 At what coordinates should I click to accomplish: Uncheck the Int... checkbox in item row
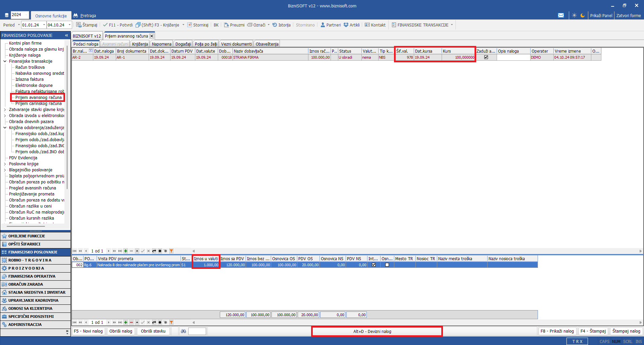tap(374, 265)
